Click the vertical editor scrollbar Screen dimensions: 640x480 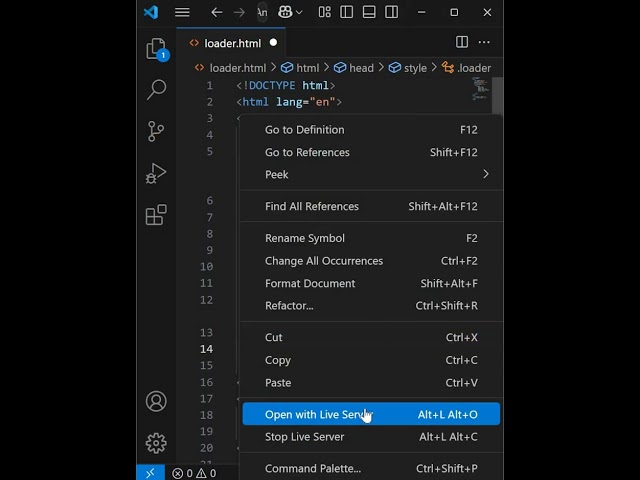pyautogui.click(x=497, y=96)
